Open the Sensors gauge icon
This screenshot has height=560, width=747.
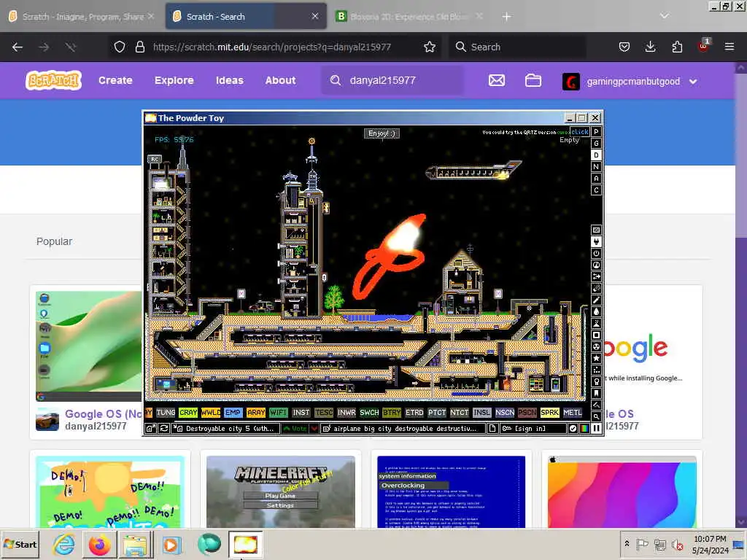(x=596, y=265)
